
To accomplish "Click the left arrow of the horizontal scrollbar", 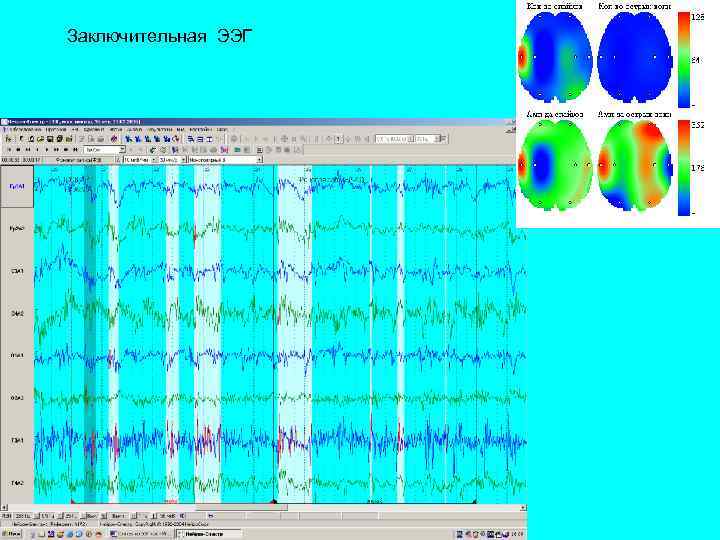I will [x=4, y=507].
